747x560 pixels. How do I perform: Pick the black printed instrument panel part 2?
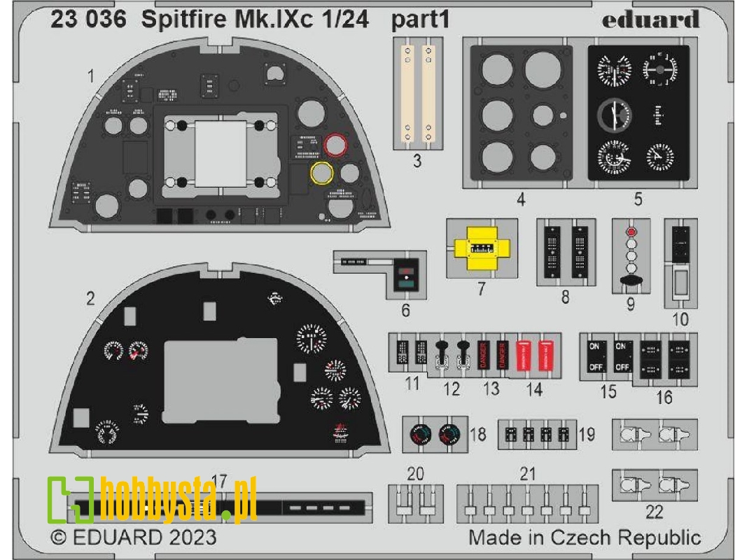click(219, 360)
